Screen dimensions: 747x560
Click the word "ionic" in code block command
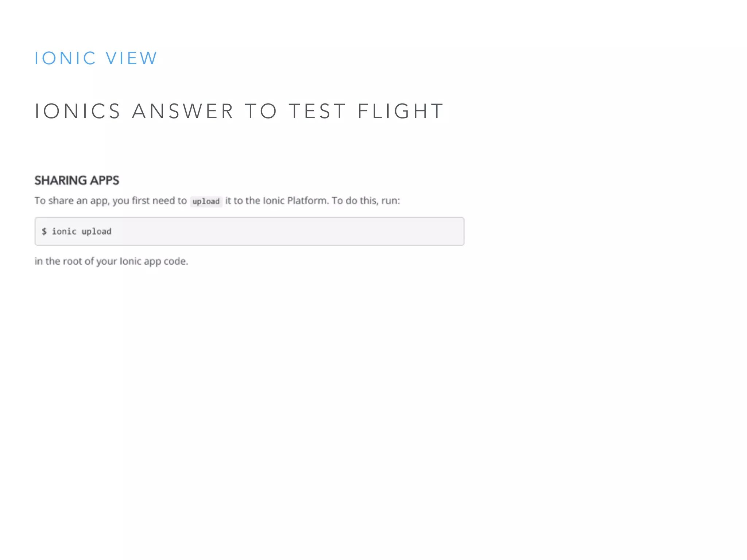64,232
